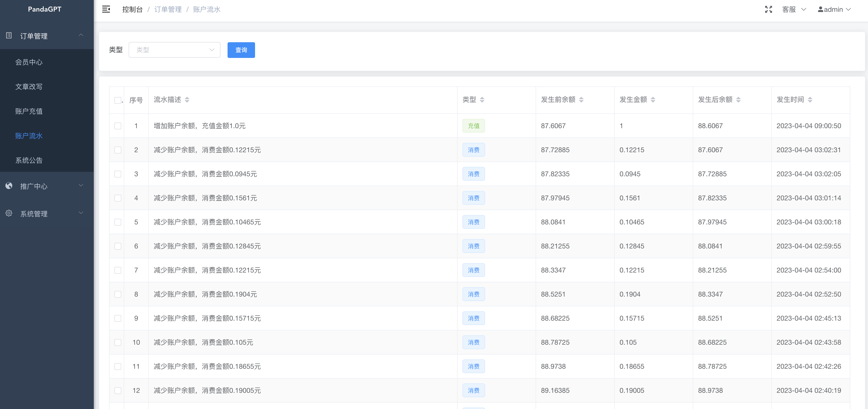Click before-balance 88.0841 in row 5
This screenshot has width=868, height=409.
553,222
